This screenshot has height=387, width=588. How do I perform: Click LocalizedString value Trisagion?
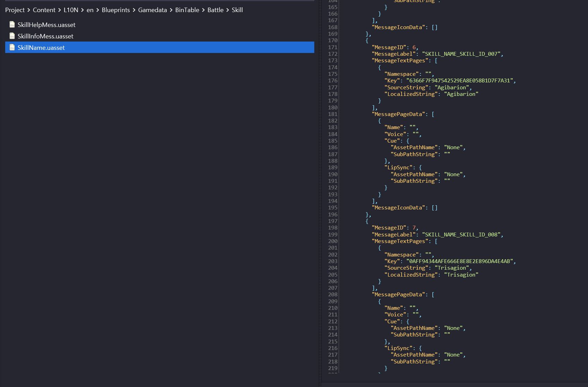coord(461,275)
